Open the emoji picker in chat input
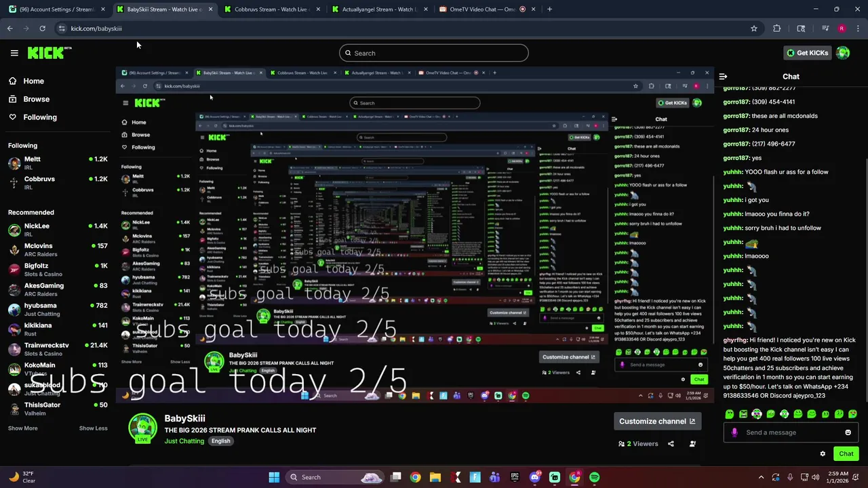The height and width of the screenshot is (488, 868). tap(848, 432)
